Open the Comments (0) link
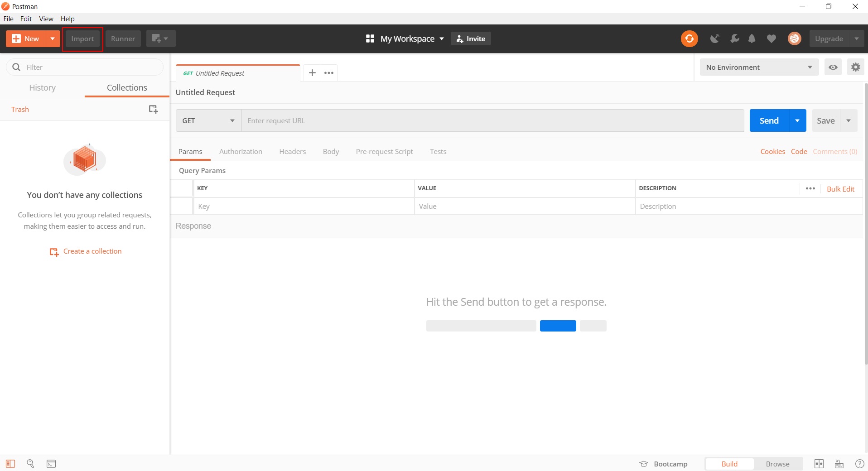The image size is (868, 471). click(x=835, y=151)
